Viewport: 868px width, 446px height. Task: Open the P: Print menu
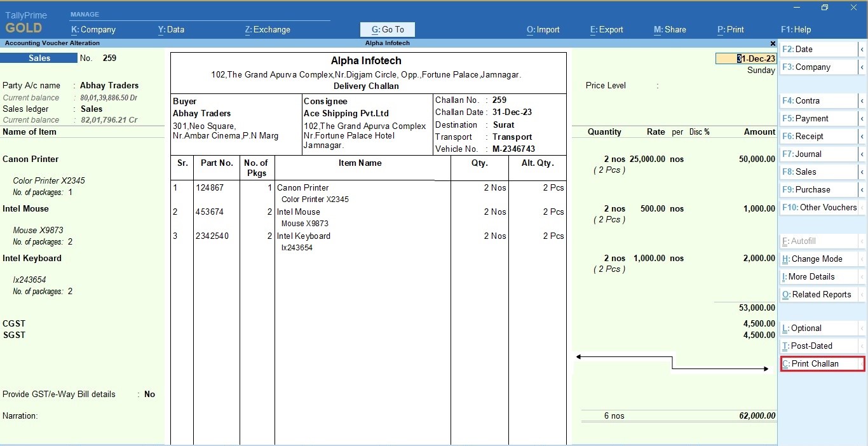[730, 29]
